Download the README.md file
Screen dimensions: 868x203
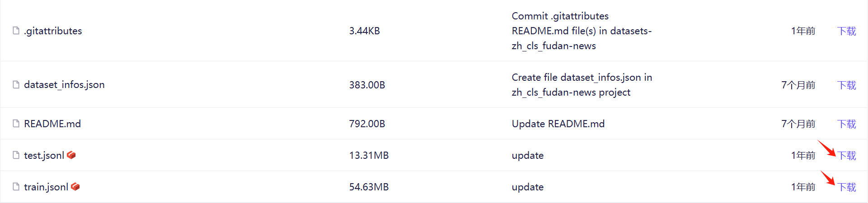pos(846,124)
